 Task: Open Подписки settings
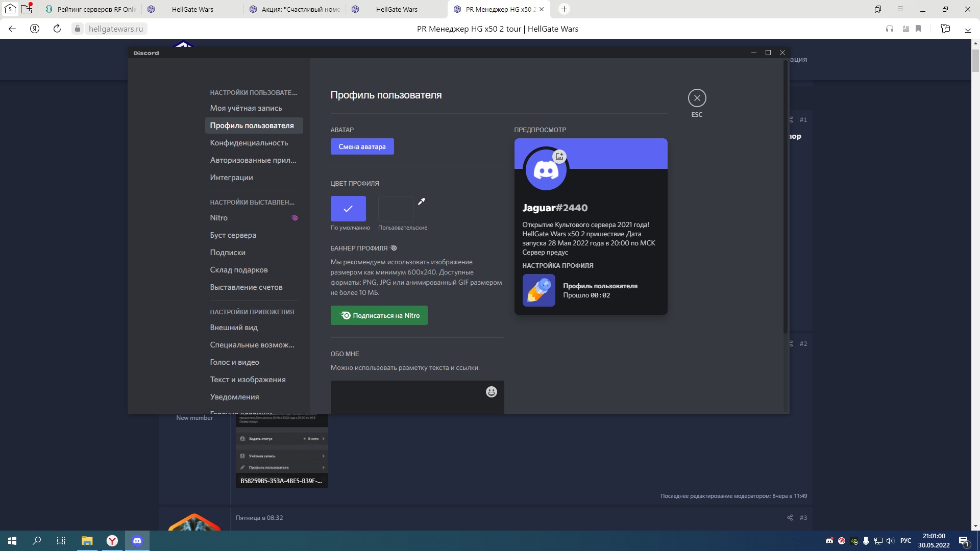[x=254, y=253]
